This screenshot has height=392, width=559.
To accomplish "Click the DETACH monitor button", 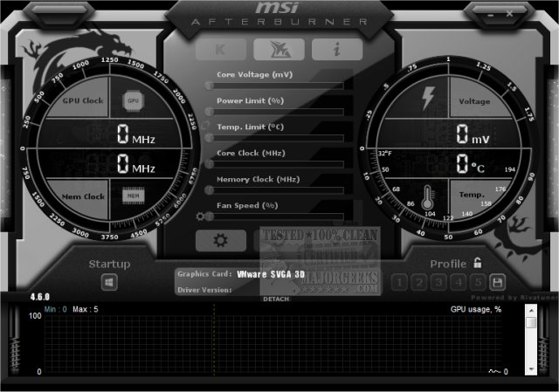I will [x=276, y=299].
